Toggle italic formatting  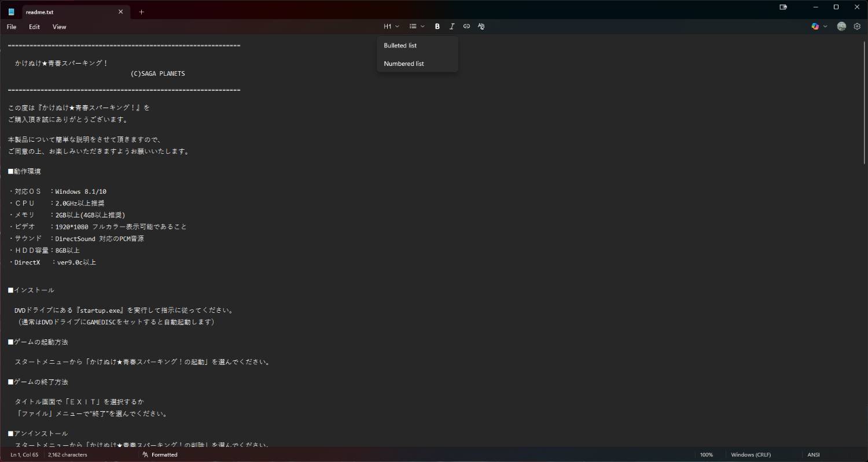pos(452,27)
